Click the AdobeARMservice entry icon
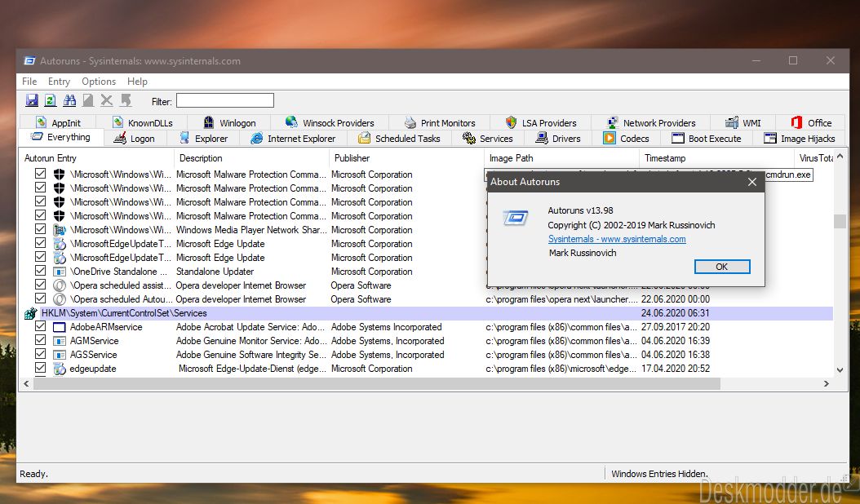The width and height of the screenshot is (860, 504). click(x=60, y=327)
